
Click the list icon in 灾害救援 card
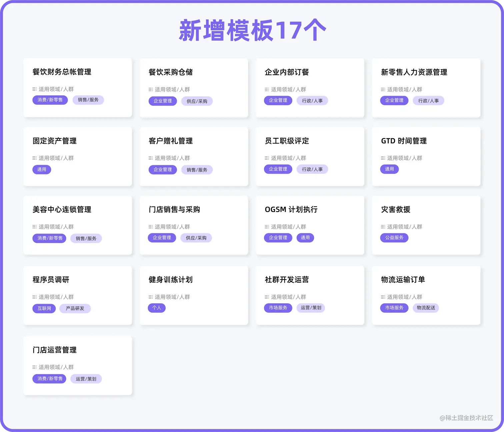(x=383, y=227)
